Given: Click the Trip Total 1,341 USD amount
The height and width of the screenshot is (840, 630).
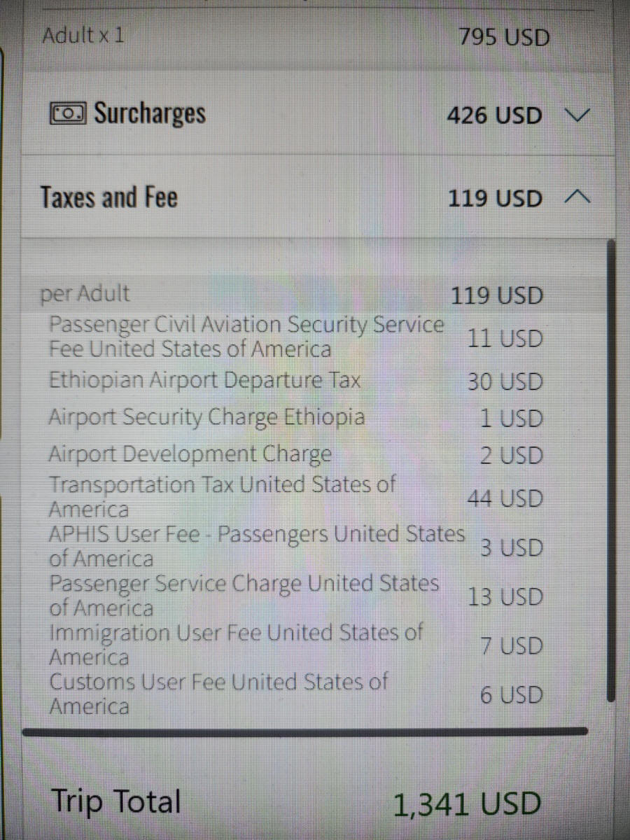Looking at the screenshot, I should click(x=468, y=805).
